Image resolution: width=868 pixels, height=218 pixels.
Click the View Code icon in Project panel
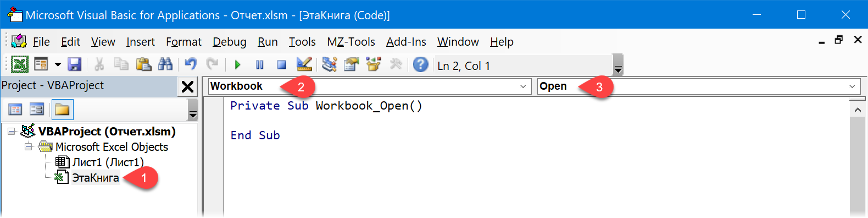15,109
